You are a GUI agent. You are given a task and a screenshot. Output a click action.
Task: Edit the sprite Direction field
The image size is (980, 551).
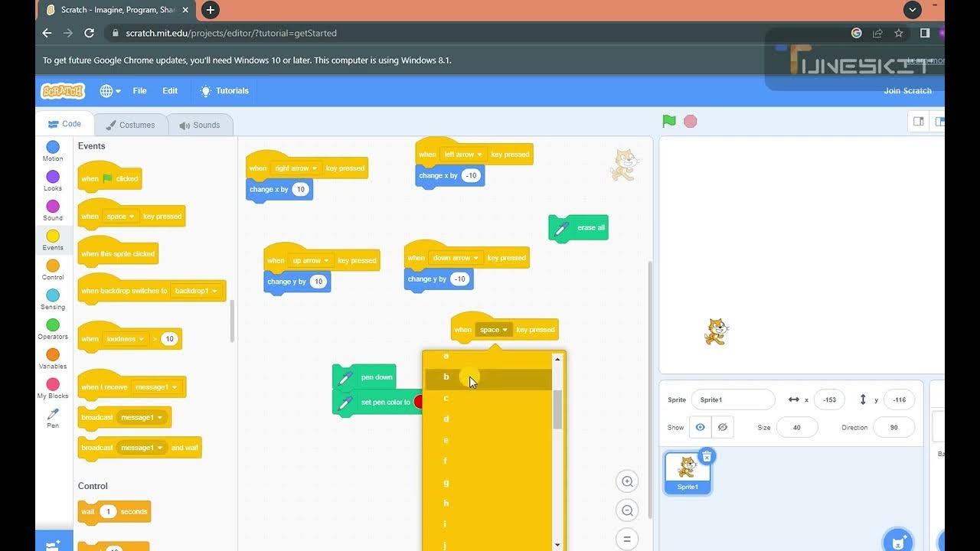pyautogui.click(x=893, y=427)
